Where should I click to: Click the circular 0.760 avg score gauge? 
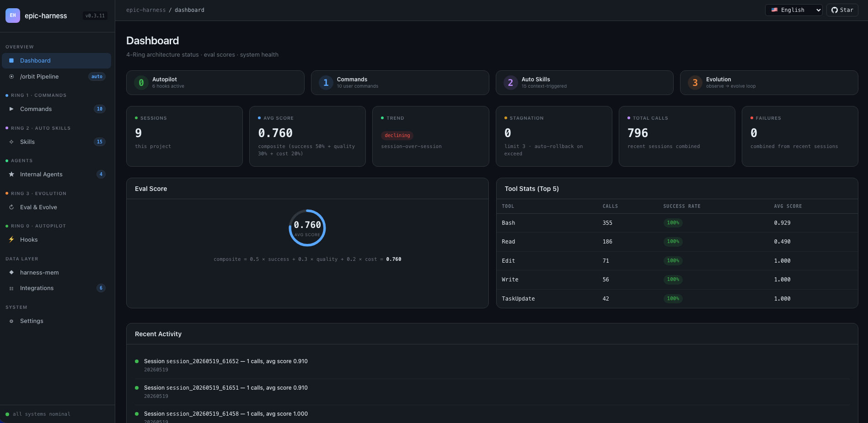(307, 228)
